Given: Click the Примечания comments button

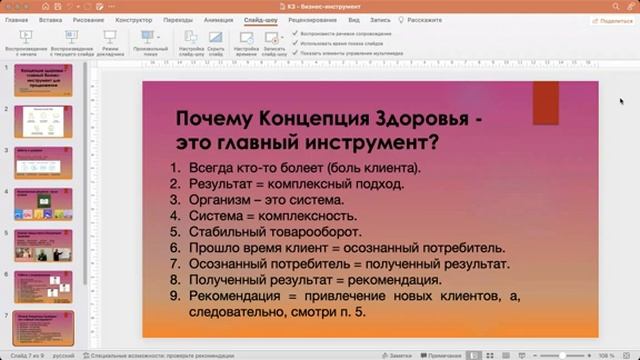Looking at the screenshot, I should (x=441, y=356).
